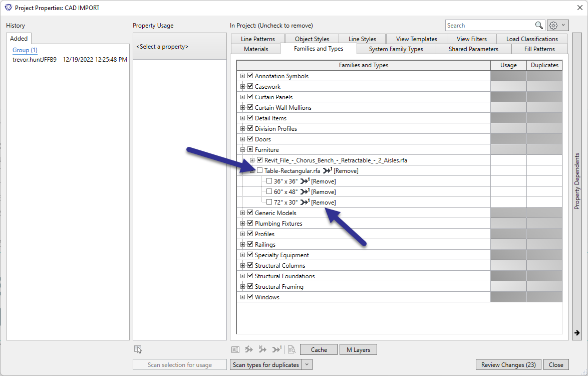Click the document search icon in bottom toolbar

pos(291,349)
